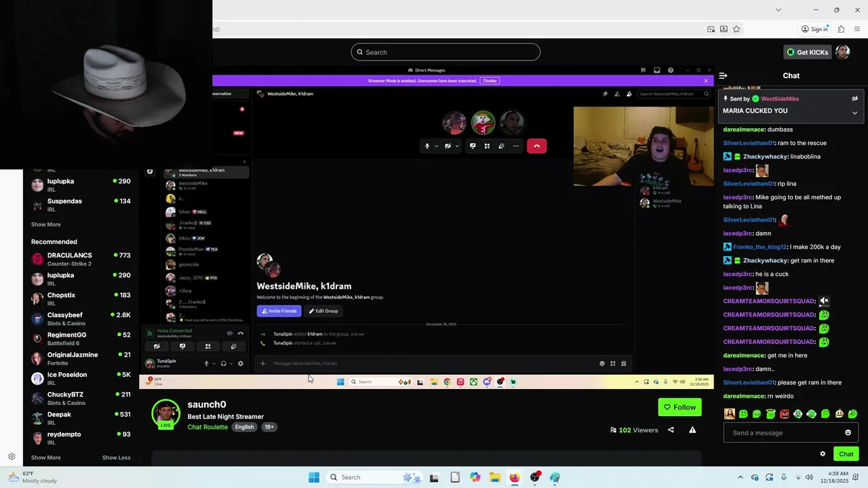868x488 pixels.
Task: Open OBS Studio from taskbar
Action: click(535, 477)
